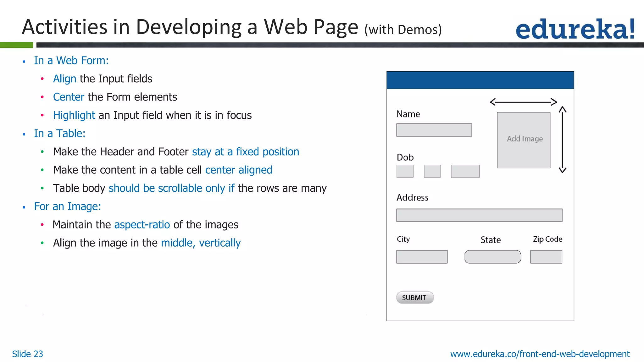Click the 'In a Web Form:' heading
644x362 pixels.
pos(71,60)
